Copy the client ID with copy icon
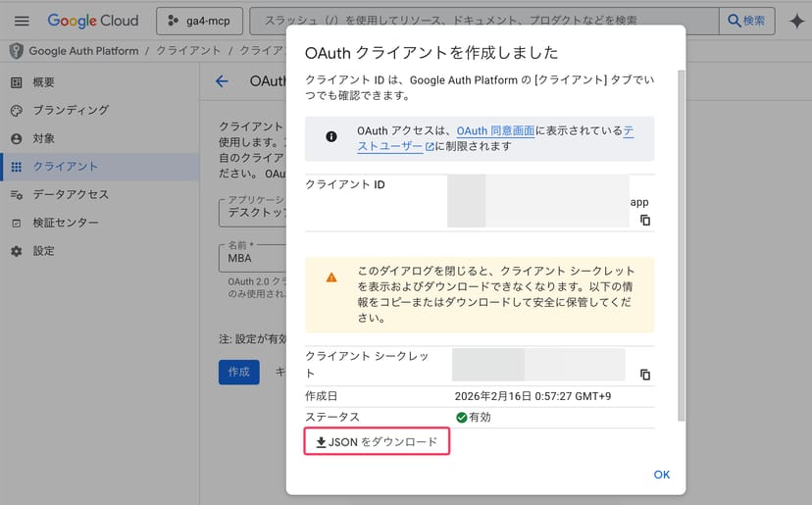 tap(645, 220)
